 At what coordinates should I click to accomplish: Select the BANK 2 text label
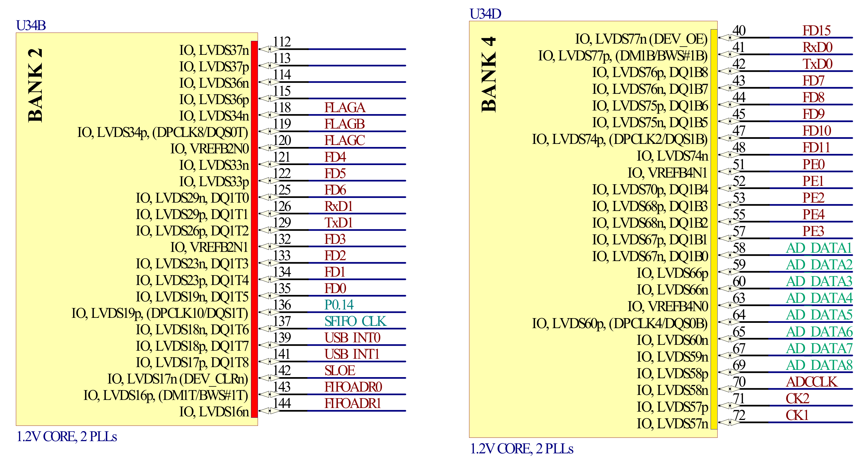pos(35,85)
